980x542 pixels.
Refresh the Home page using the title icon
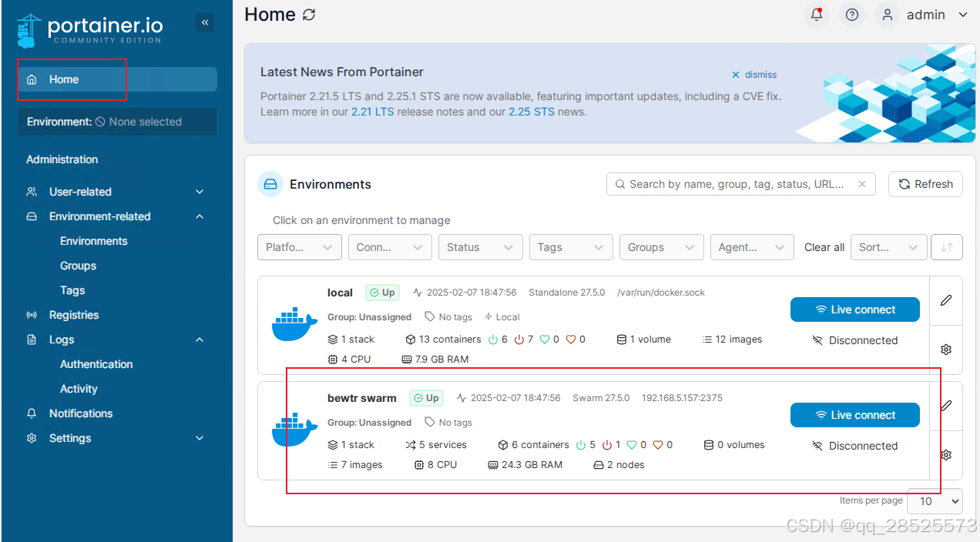(309, 15)
